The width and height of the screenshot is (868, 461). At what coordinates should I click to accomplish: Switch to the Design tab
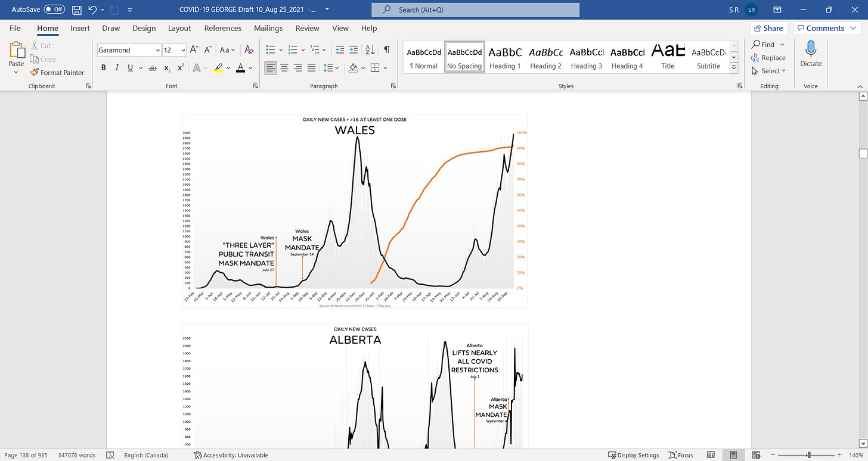[144, 28]
